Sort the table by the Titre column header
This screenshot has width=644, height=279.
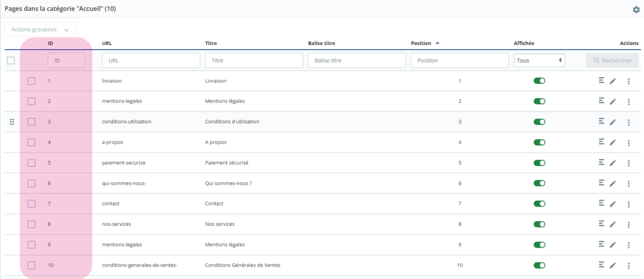211,43
